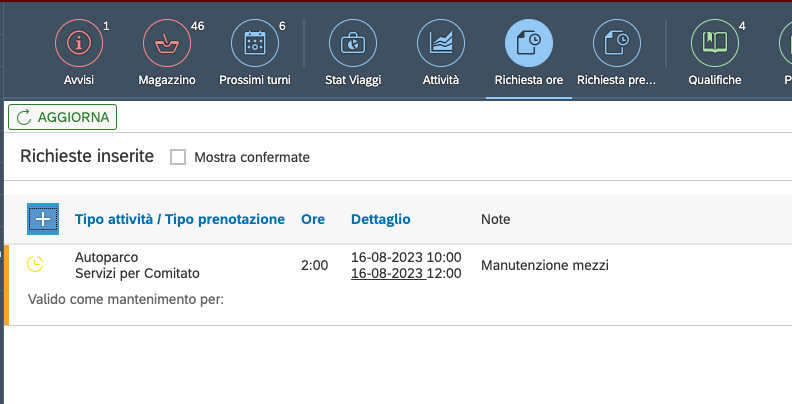Screen dimensions: 792x404
Task: Click the 2:00 hours value
Action: point(314,265)
